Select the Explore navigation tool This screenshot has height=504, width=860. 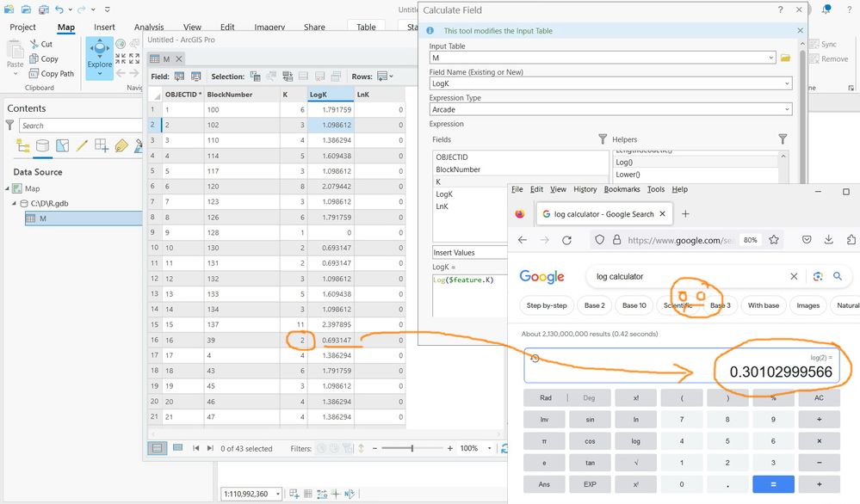coord(99,56)
